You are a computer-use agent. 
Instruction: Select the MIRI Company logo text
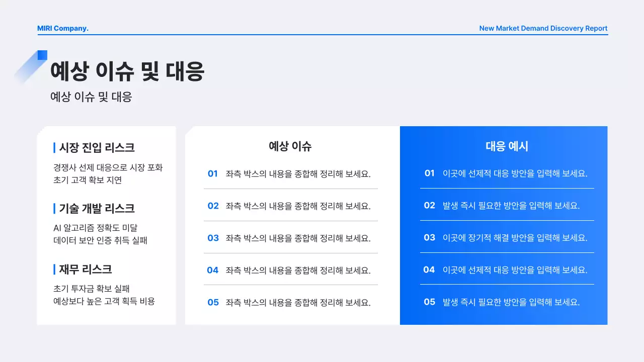[62, 28]
